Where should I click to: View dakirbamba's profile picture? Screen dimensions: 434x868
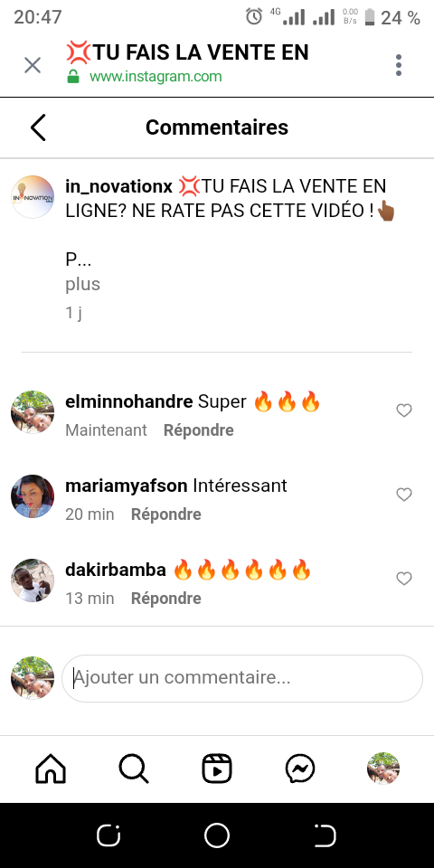pos(33,580)
